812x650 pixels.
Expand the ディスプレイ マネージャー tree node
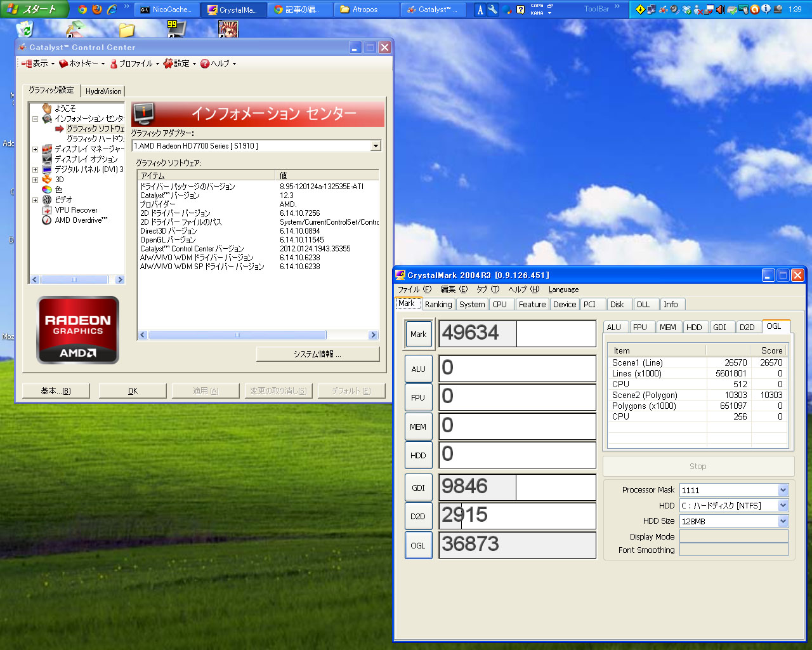coord(35,149)
